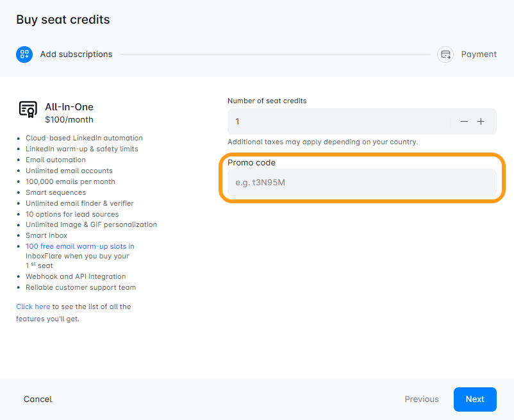The image size is (514, 420).
Task: Click the 'Additional taxes may apply' notice
Action: (x=322, y=142)
